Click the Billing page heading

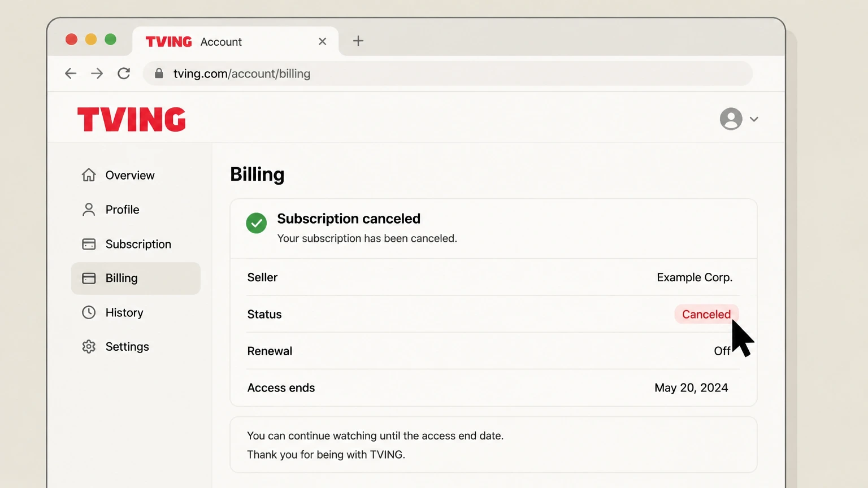257,175
